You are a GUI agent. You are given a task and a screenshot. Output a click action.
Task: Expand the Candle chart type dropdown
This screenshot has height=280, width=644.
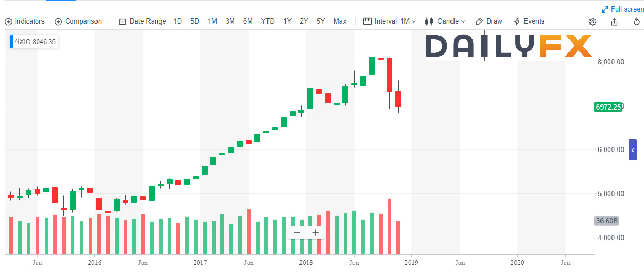click(x=445, y=21)
